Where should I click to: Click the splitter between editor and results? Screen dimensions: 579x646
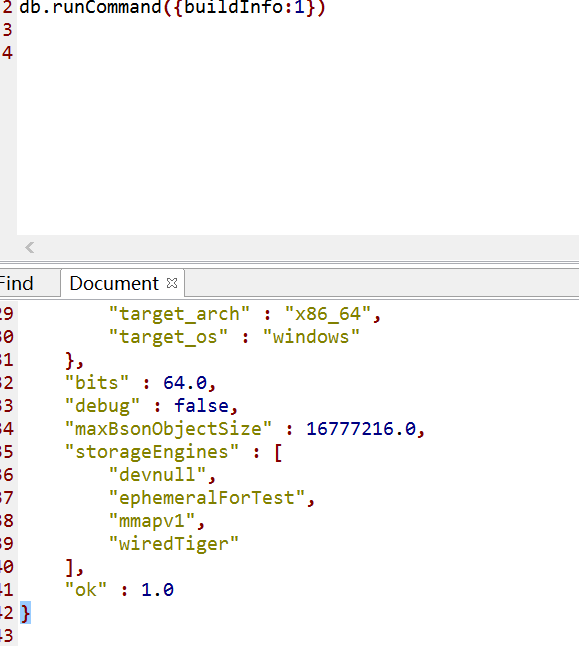[289, 262]
